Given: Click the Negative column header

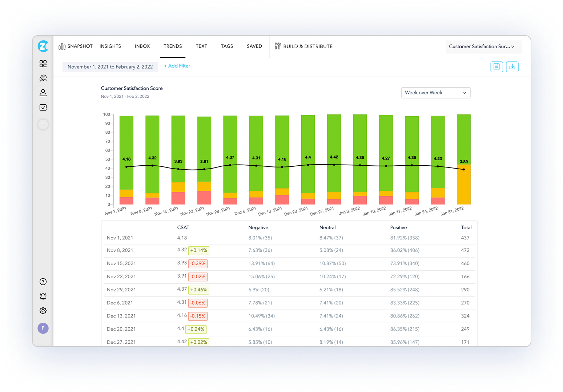Looking at the screenshot, I should (x=258, y=227).
